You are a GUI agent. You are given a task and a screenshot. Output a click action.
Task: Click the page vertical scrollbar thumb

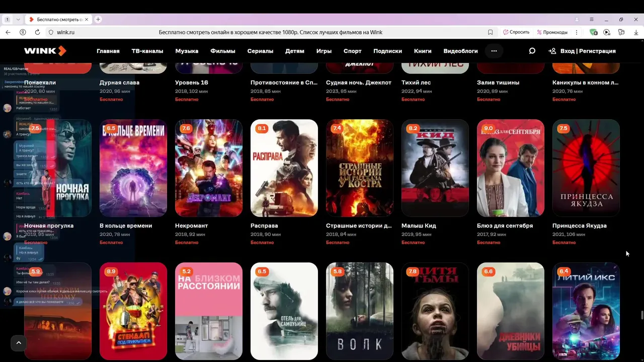pos(641,315)
